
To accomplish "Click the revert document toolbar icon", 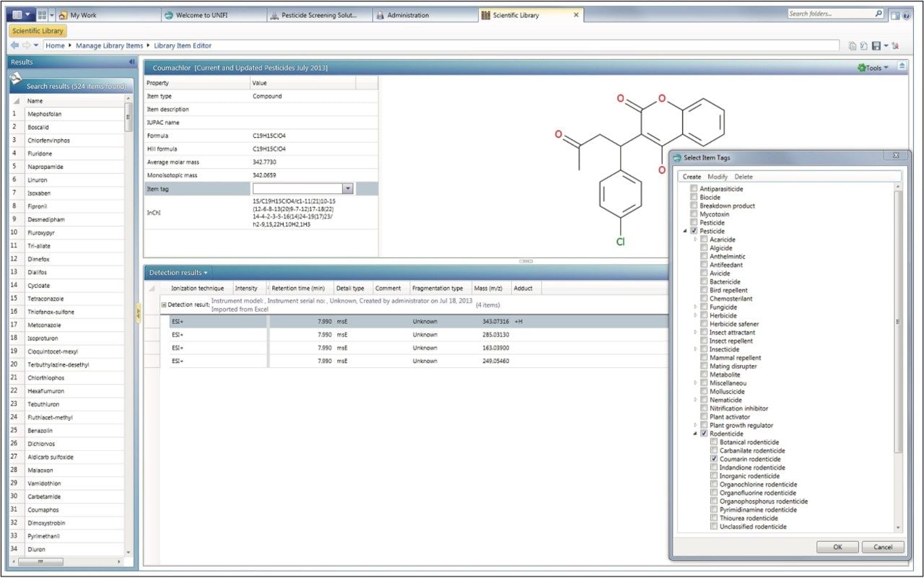I will (863, 46).
